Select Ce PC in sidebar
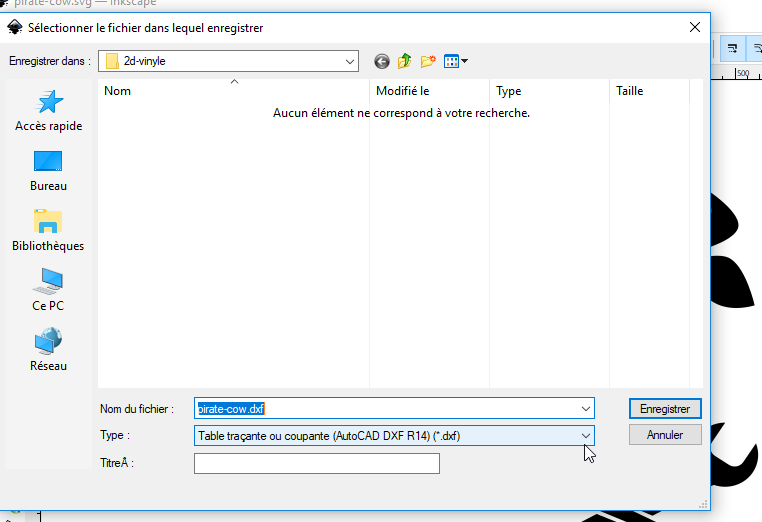 (49, 291)
